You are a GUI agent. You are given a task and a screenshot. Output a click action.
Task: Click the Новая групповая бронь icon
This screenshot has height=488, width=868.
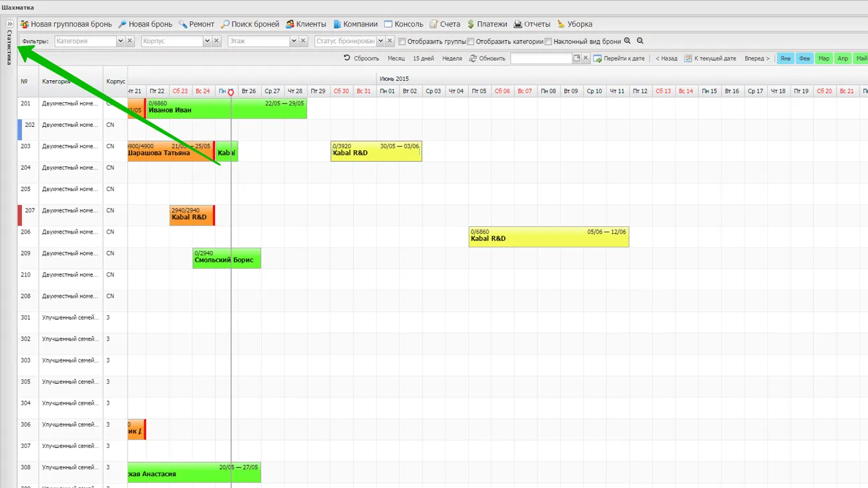(25, 24)
